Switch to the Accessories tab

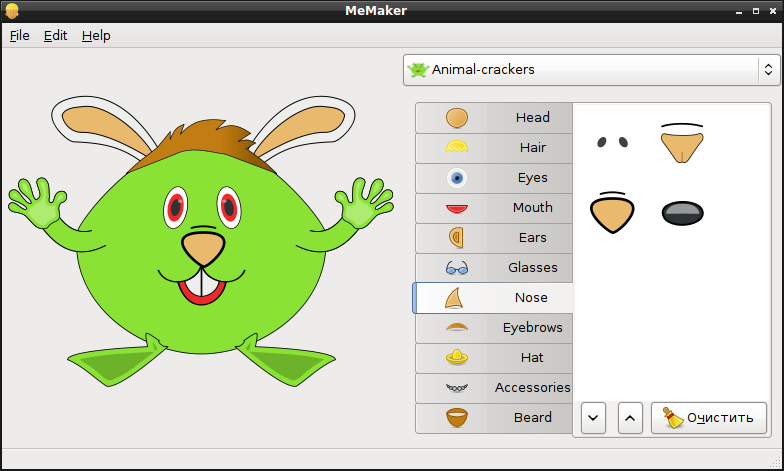click(x=494, y=388)
